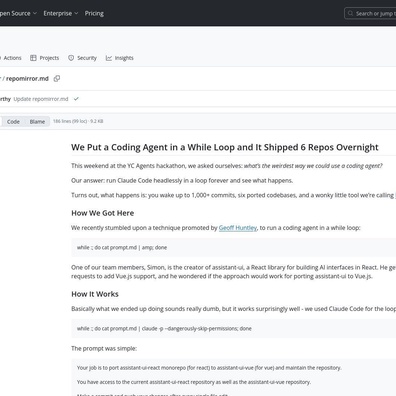Open the Pricing page link
Screen dimensions: 396x396
pyautogui.click(x=94, y=13)
